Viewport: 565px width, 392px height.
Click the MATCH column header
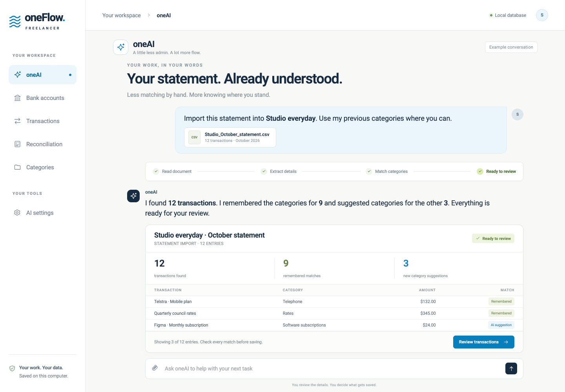coord(507,290)
